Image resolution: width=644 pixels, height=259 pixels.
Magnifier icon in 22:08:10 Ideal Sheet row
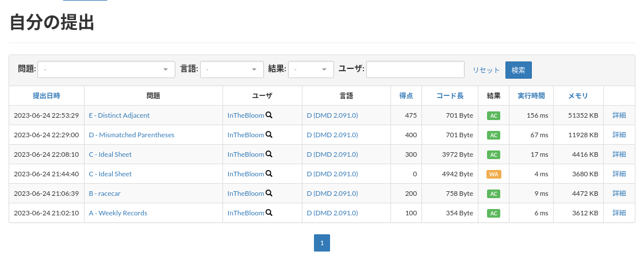pyautogui.click(x=269, y=154)
